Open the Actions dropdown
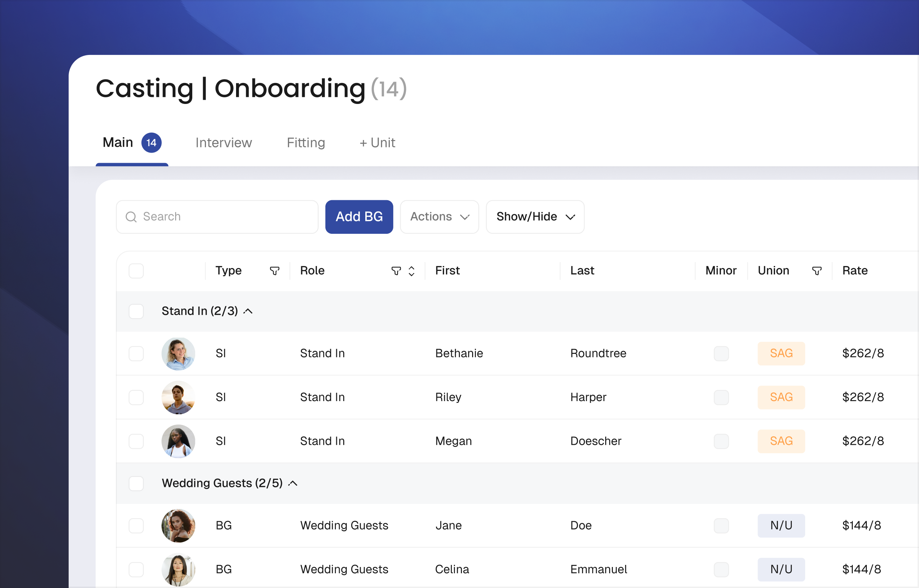This screenshot has height=588, width=919. pyautogui.click(x=439, y=217)
